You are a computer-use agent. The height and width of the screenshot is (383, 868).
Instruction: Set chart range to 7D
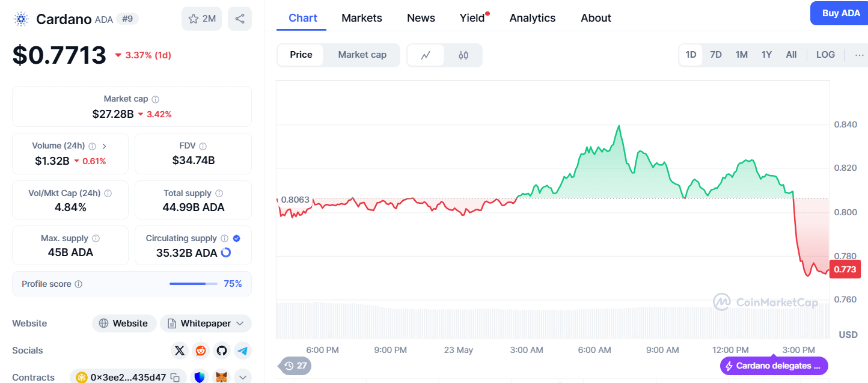tap(716, 55)
